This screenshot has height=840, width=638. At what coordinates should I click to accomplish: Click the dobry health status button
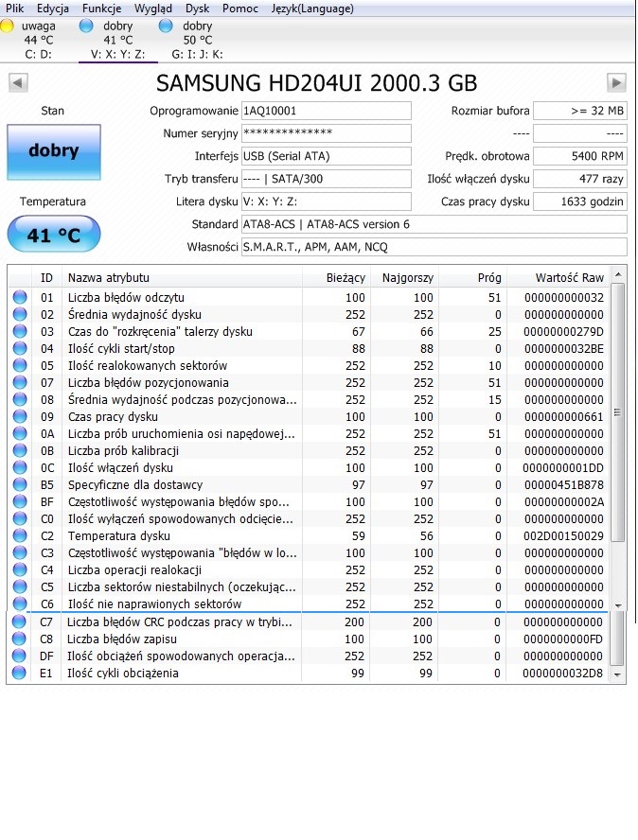54,152
